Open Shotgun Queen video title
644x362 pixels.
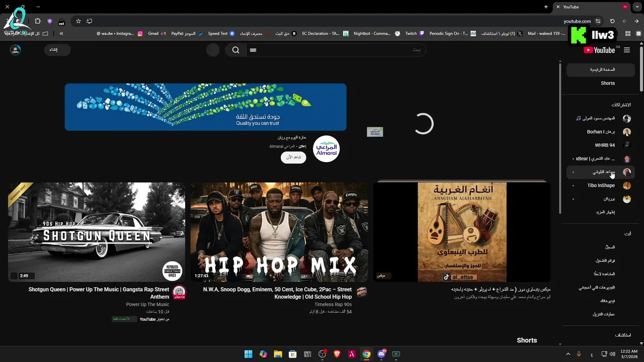(99, 293)
